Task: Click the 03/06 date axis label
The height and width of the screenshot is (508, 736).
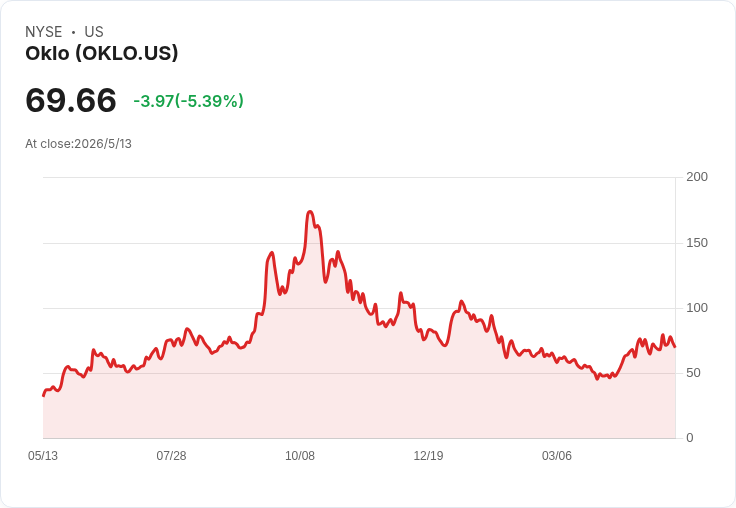Action: pos(557,456)
